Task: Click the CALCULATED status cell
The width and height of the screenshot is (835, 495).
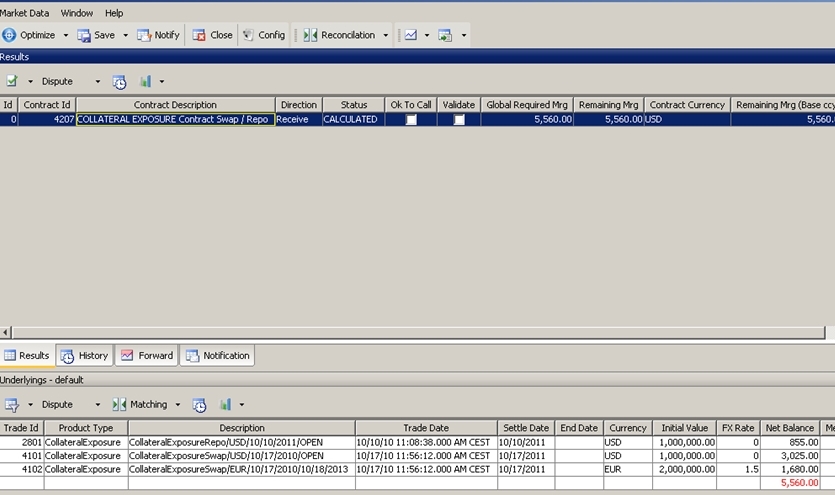Action: pyautogui.click(x=353, y=119)
